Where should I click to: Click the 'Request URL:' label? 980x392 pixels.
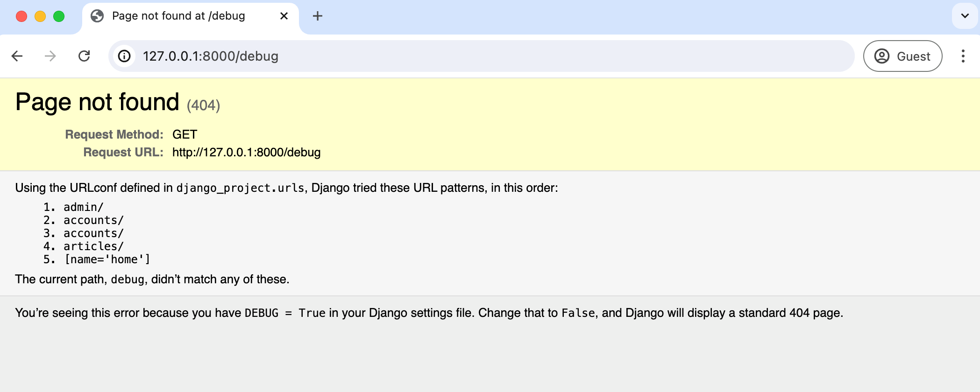click(123, 152)
